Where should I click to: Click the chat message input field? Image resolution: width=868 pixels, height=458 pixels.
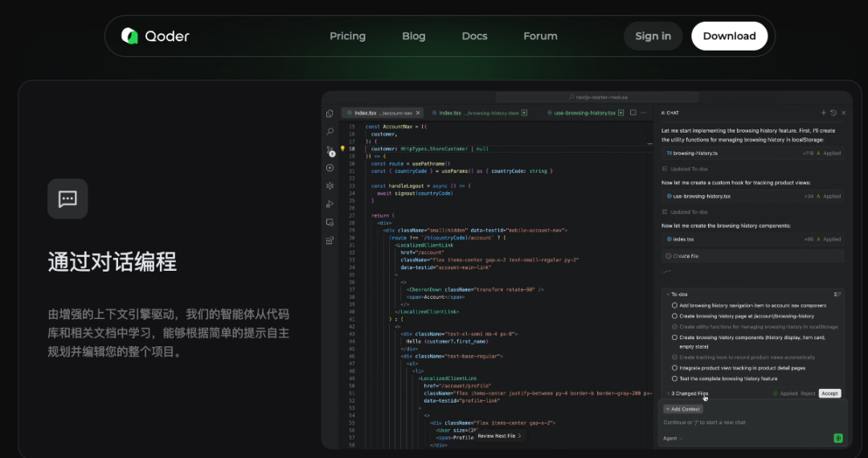click(x=747, y=423)
